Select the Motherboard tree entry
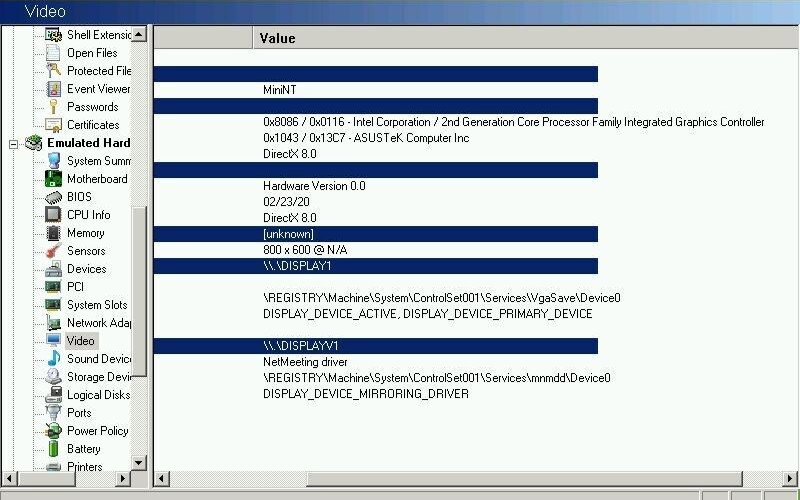Image resolution: width=800 pixels, height=500 pixels. pyautogui.click(x=97, y=179)
